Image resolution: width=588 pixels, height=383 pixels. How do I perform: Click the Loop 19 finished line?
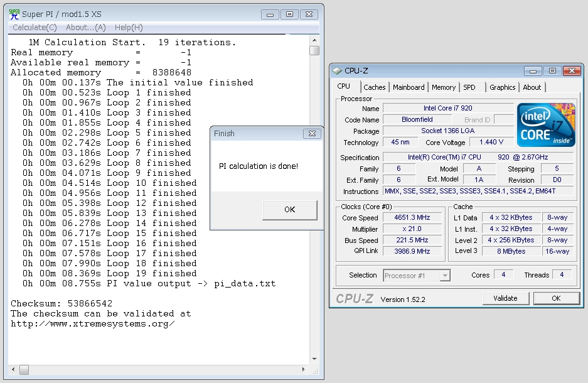click(x=109, y=274)
